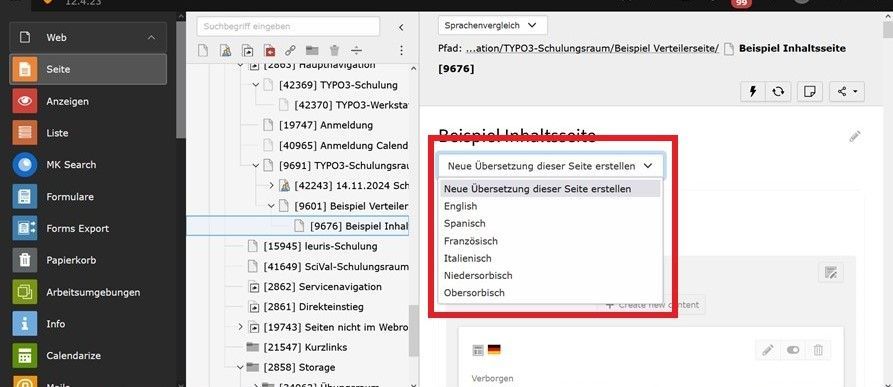Edit the German content element with pencil
The height and width of the screenshot is (387, 893).
point(768,351)
